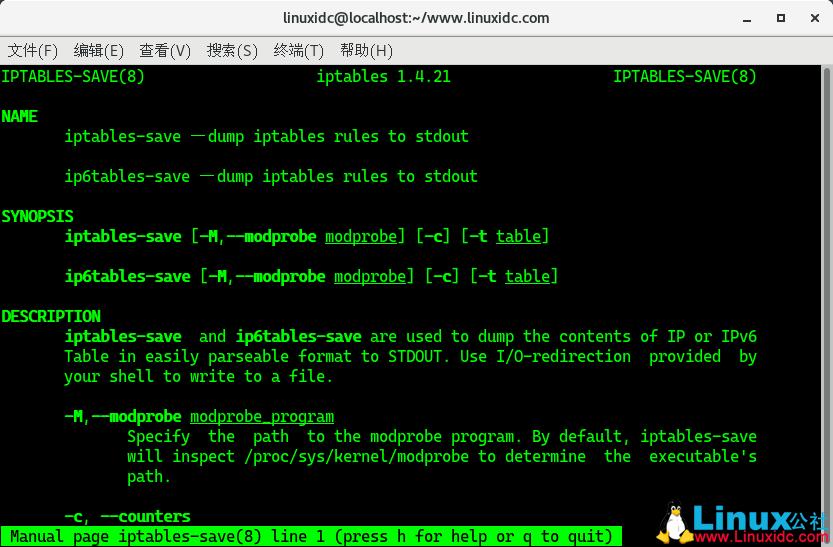Click the window title linuxidc@localhost
This screenshot has width=833, height=547.
416,18
